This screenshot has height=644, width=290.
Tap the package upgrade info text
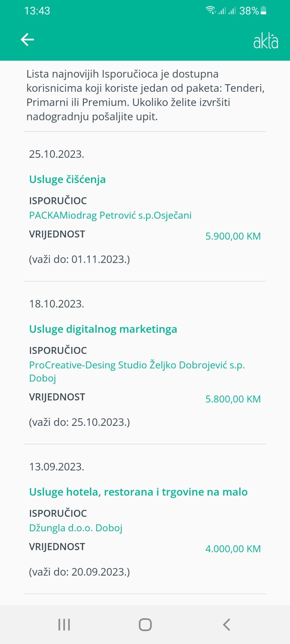click(145, 95)
